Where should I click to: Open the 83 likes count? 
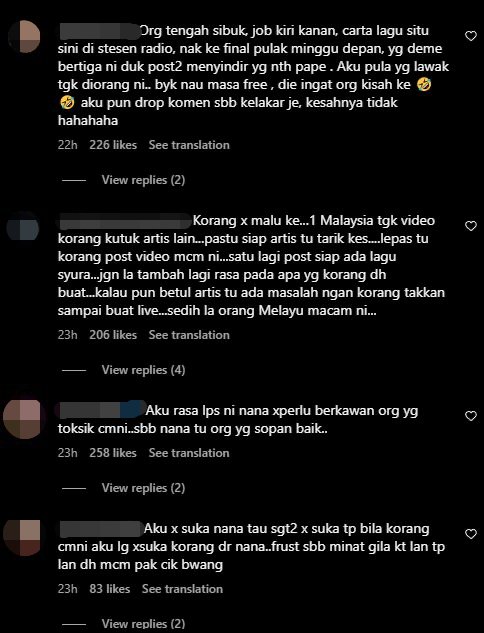109,589
